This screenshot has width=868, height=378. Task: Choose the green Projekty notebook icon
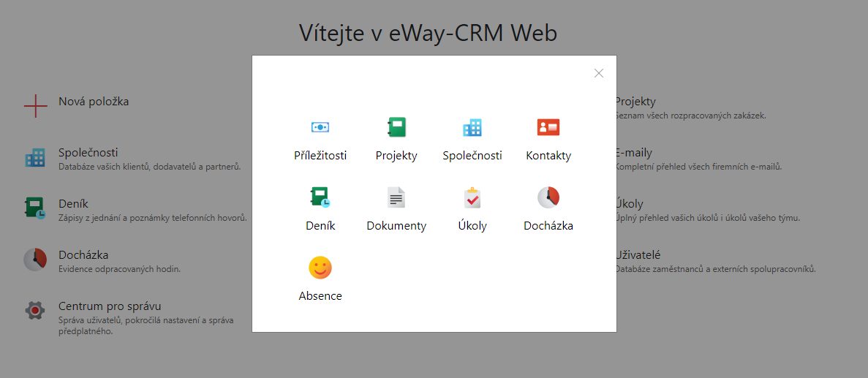click(396, 127)
